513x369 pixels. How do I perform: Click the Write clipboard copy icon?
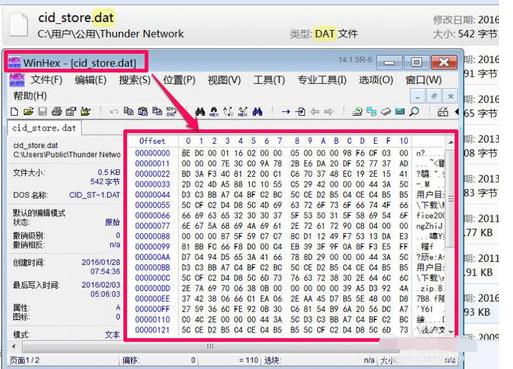pos(157,111)
